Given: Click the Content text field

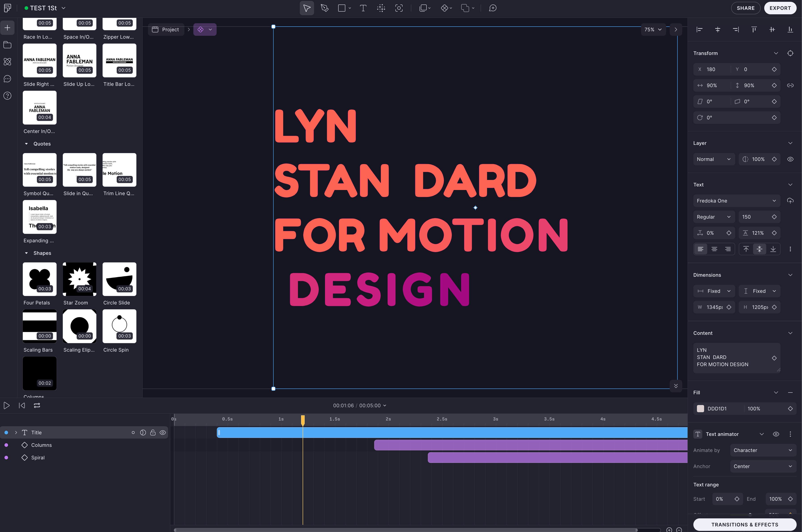Looking at the screenshot, I should [x=737, y=358].
